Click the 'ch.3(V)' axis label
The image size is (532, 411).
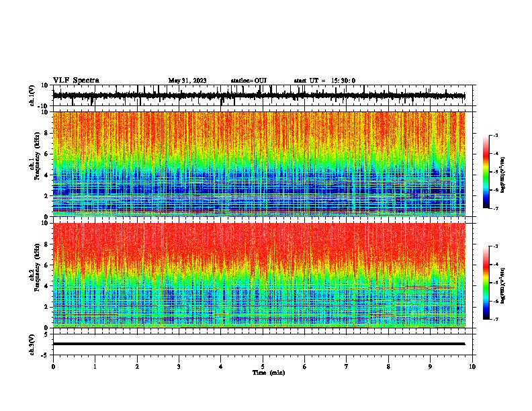[32, 345]
